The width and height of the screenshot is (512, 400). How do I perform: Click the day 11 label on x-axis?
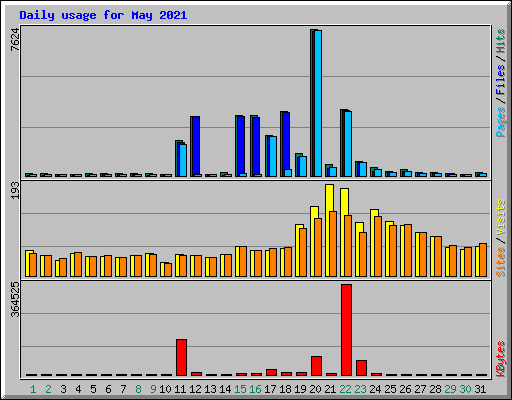click(x=180, y=389)
